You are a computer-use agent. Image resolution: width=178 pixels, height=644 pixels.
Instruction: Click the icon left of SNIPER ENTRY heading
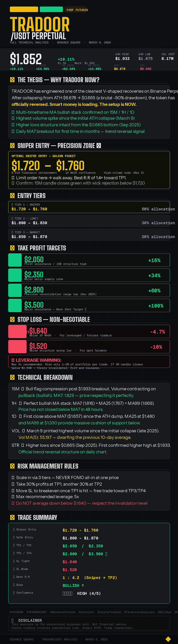click(12, 146)
